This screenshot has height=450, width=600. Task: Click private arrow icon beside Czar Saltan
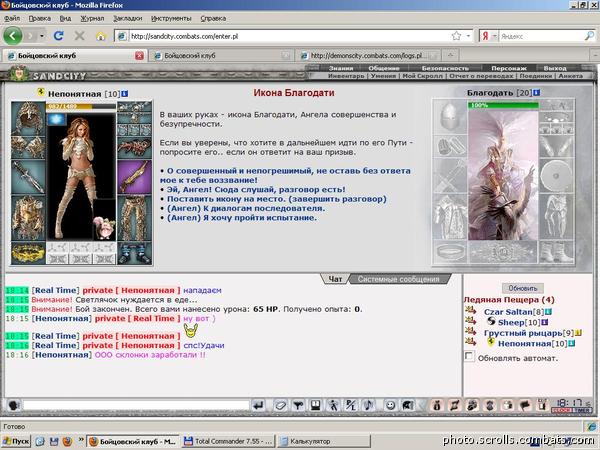[x=470, y=310]
